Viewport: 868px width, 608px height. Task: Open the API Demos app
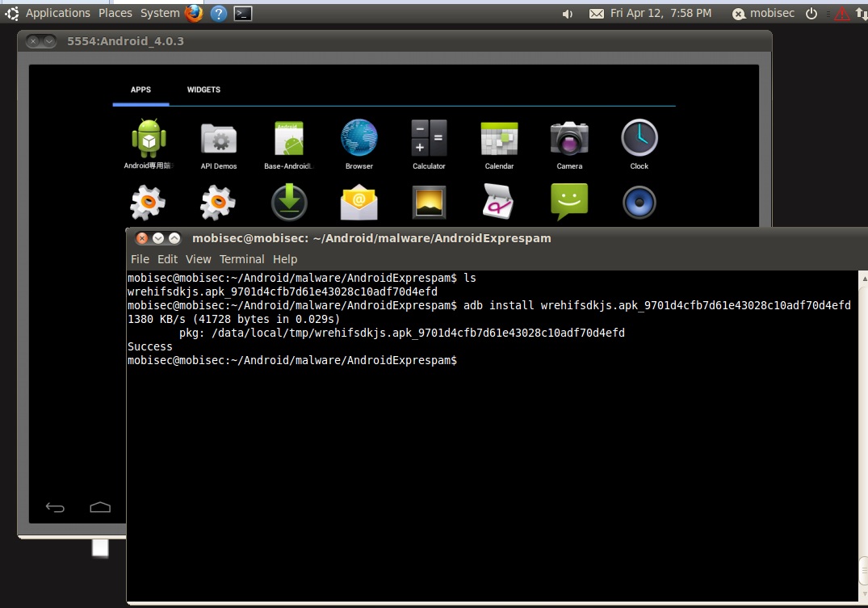[218, 137]
